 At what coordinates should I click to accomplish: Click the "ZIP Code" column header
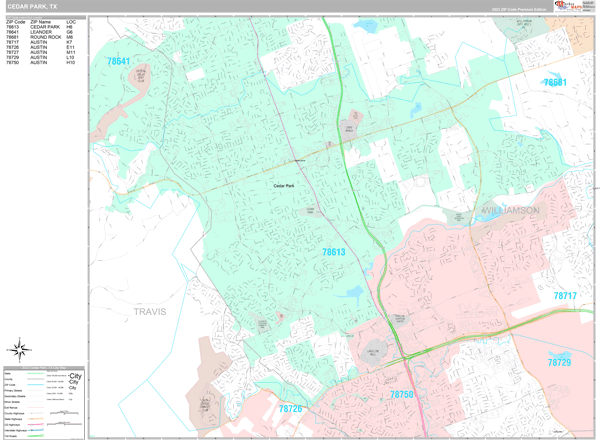(x=16, y=22)
